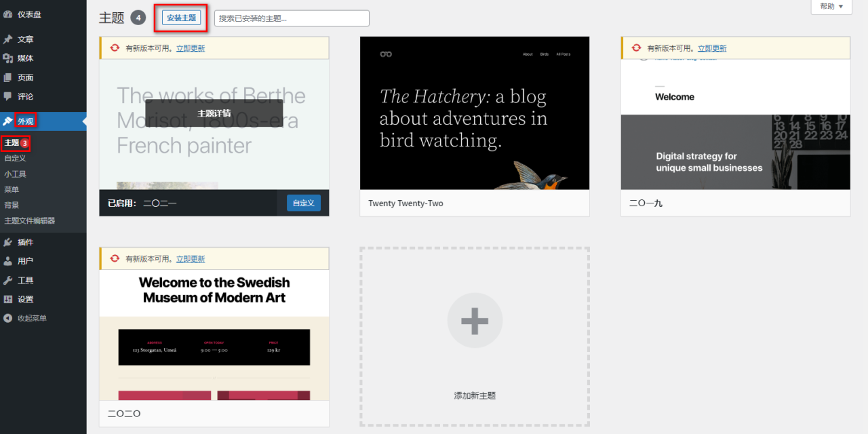Open the 主题 submenu item
The width and height of the screenshot is (868, 434).
click(12, 143)
